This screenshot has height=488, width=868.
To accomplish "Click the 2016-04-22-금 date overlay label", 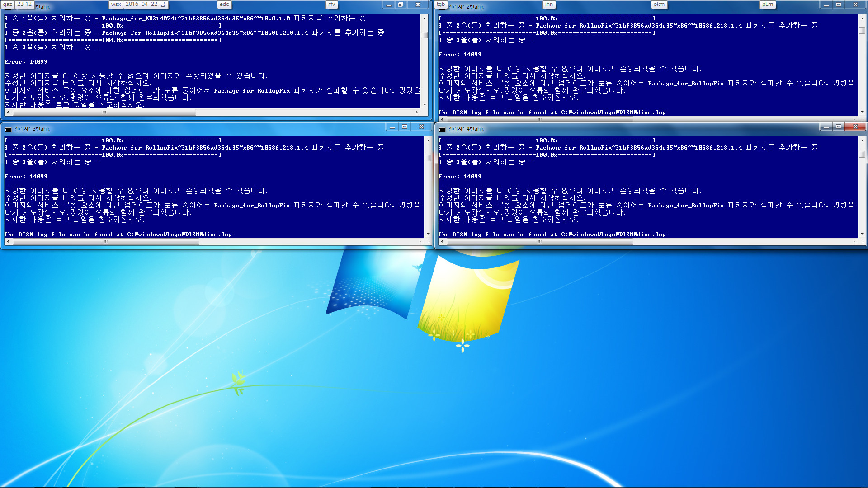I will [x=146, y=4].
